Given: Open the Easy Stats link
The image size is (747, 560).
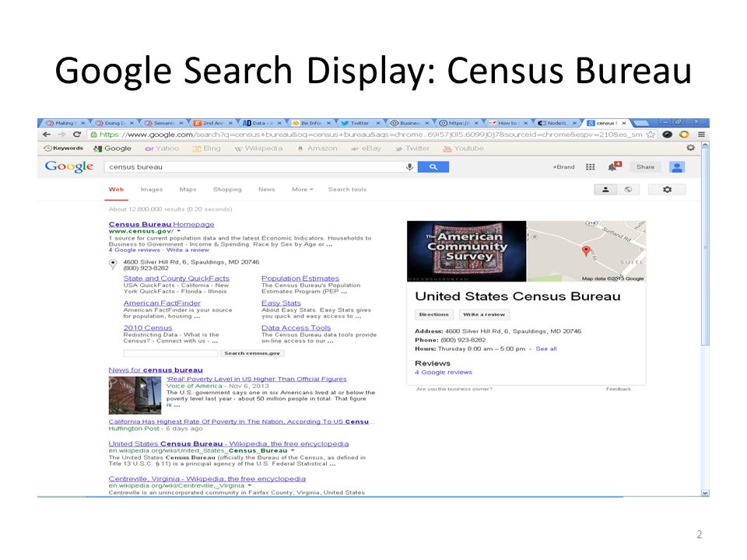Looking at the screenshot, I should [x=281, y=303].
